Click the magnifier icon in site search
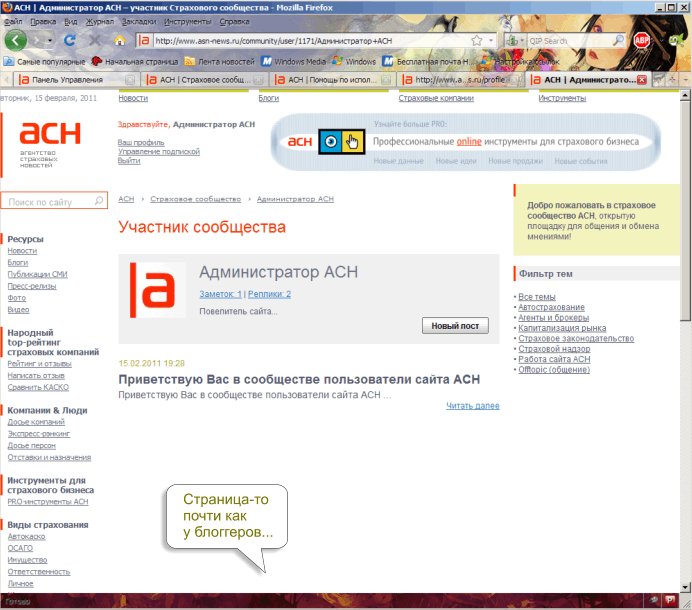The image size is (692, 610). (98, 201)
